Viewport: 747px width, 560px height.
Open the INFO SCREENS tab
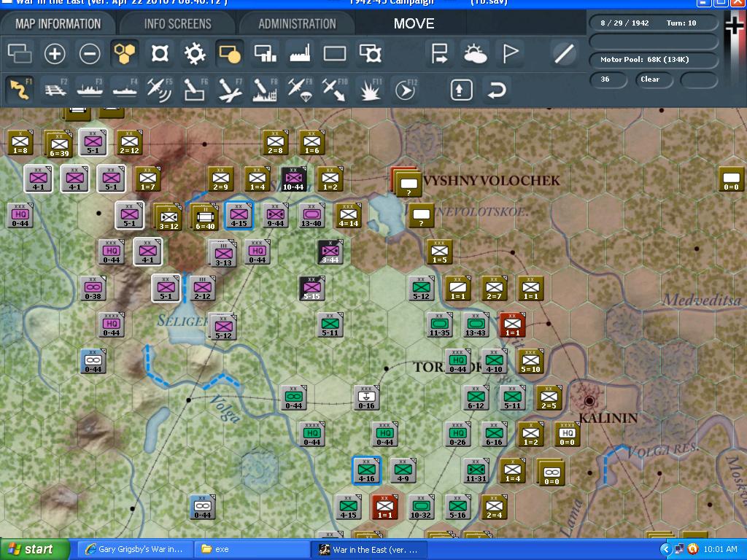point(178,24)
